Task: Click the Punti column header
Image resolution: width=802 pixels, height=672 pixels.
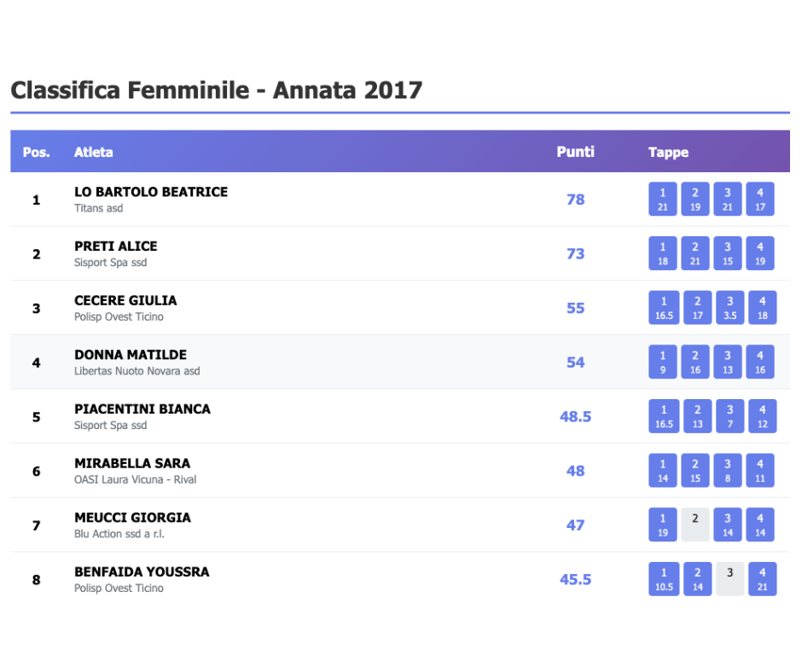Action: click(575, 152)
